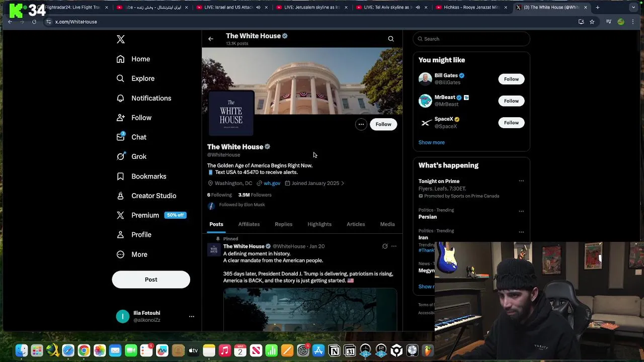Click the More circle icon

coord(120,254)
